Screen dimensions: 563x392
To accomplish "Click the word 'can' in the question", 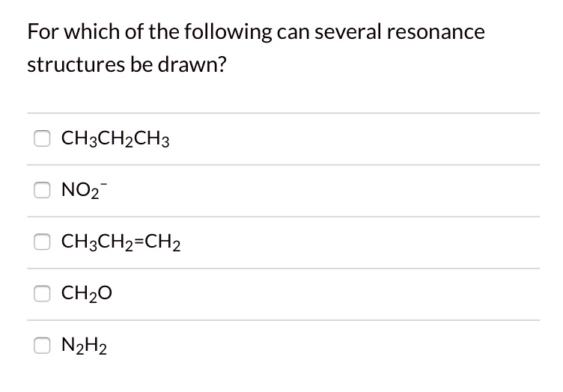I will click(x=288, y=32).
